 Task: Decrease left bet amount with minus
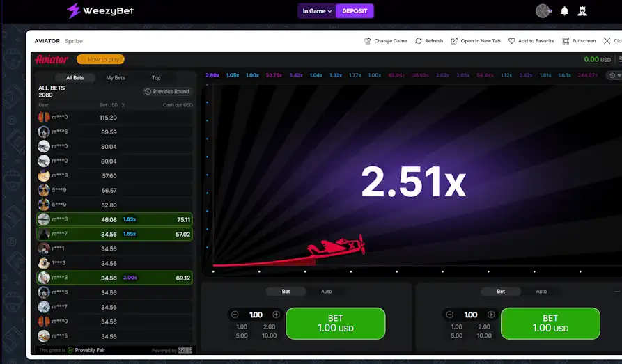pyautogui.click(x=235, y=315)
